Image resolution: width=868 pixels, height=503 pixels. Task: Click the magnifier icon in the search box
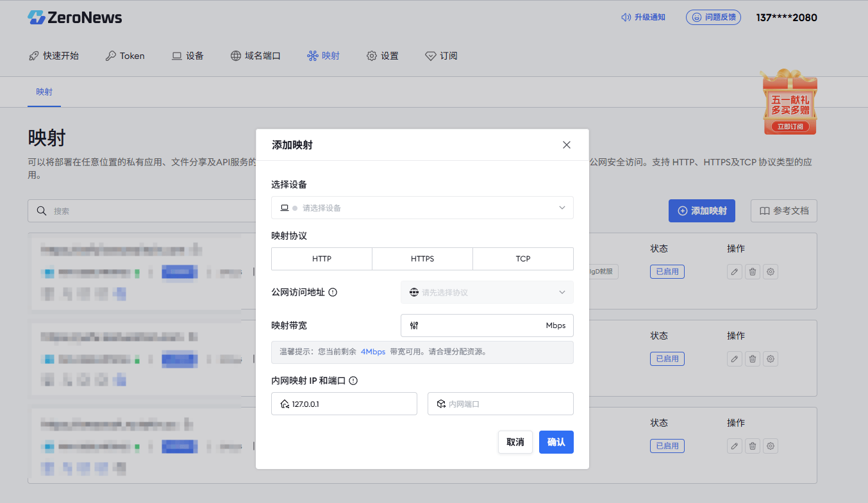[42, 211]
